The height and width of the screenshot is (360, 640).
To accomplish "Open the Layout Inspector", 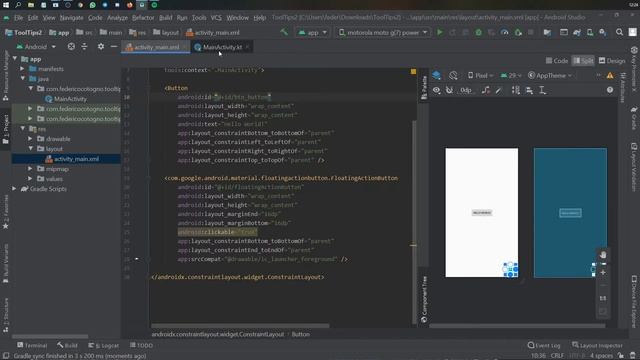I will [x=598, y=345].
